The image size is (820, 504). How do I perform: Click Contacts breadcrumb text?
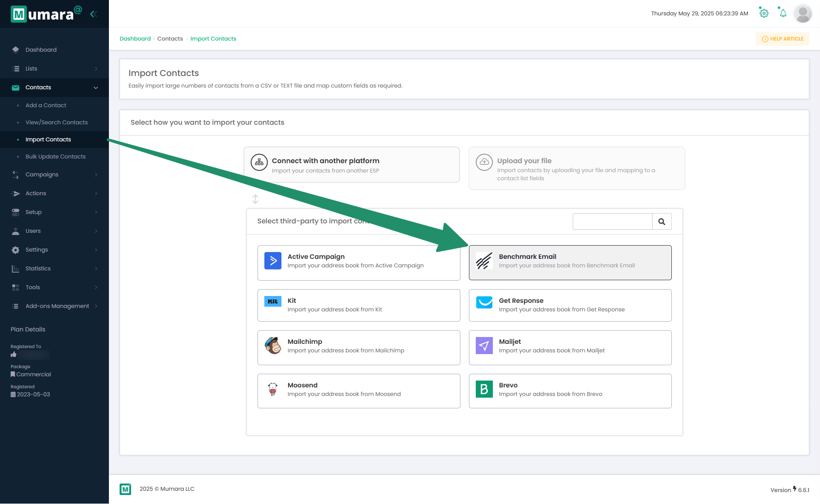point(170,39)
